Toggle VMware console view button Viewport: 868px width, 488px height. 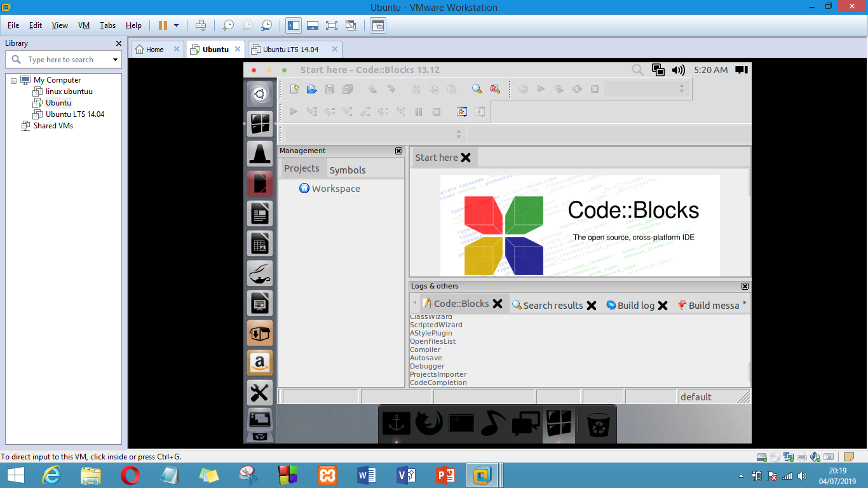point(378,25)
